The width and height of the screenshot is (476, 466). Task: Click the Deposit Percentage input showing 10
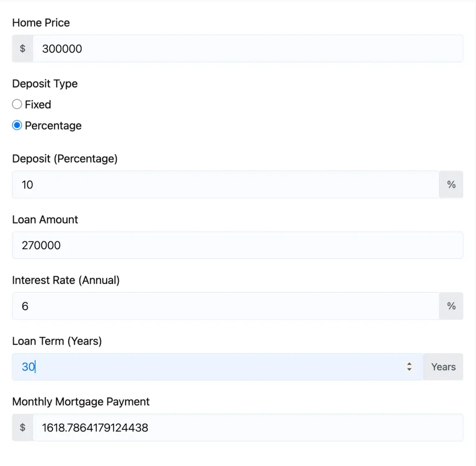[186, 184]
